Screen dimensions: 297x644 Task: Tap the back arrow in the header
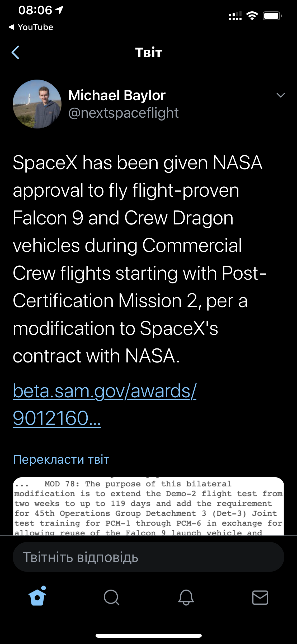[16, 52]
